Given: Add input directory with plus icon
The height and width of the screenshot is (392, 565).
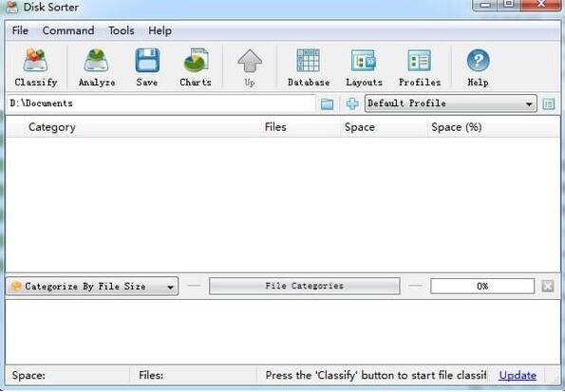Looking at the screenshot, I should click(352, 103).
